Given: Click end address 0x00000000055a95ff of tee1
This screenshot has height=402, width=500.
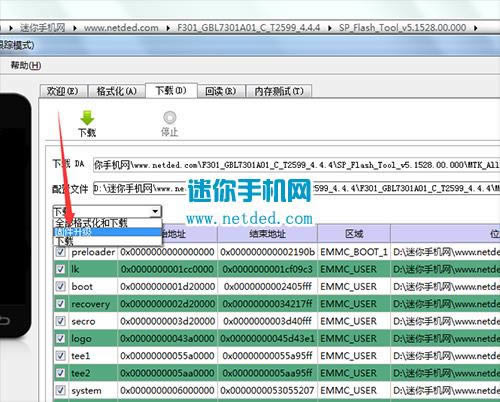Looking at the screenshot, I should 267,356.
